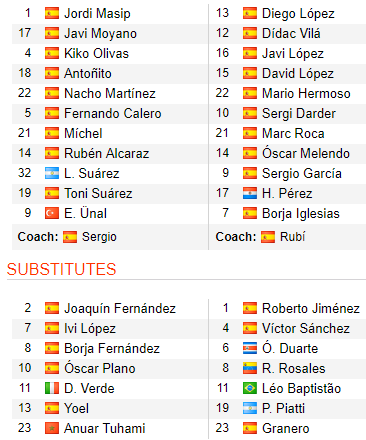Click the Argentina flag next to L. Suárez
Viewport: 366px width, 440px height.
pyautogui.click(x=52, y=173)
